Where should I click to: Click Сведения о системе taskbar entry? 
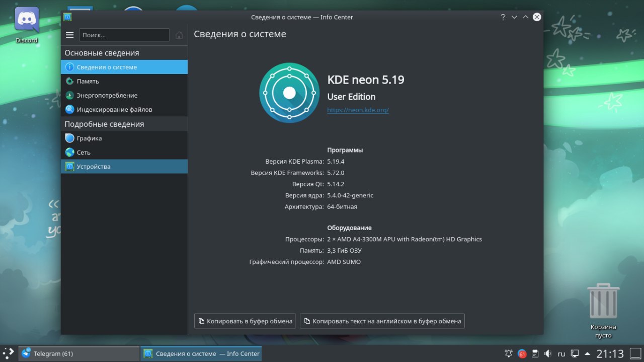[x=201, y=353]
